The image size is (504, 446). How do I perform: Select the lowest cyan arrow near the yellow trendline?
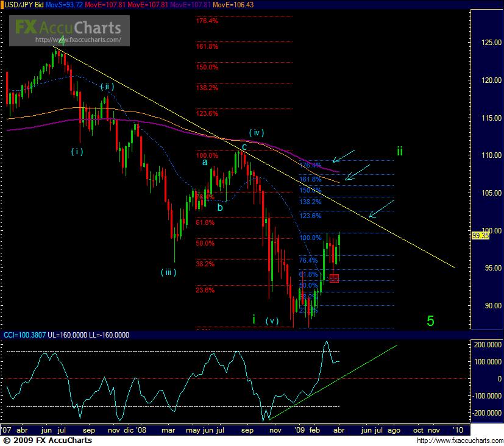[x=382, y=208]
